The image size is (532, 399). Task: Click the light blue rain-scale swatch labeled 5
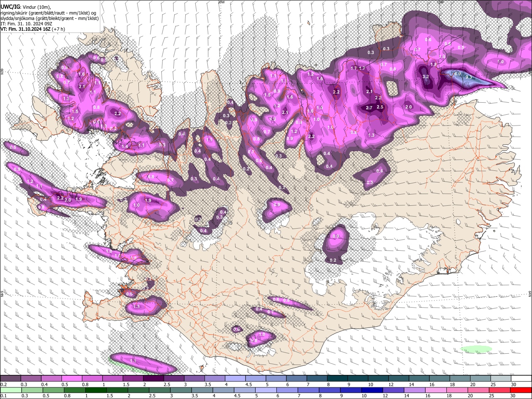click(x=266, y=390)
